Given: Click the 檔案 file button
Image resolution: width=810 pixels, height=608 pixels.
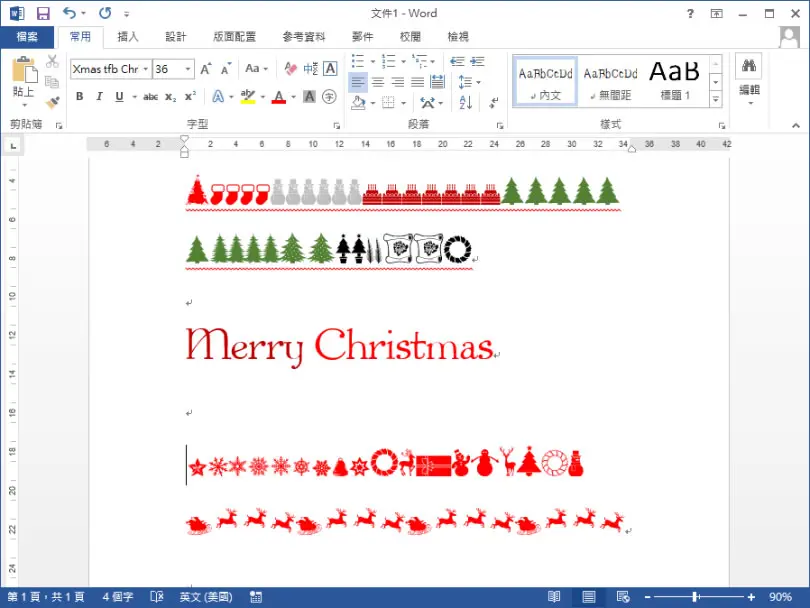Looking at the screenshot, I should [27, 37].
